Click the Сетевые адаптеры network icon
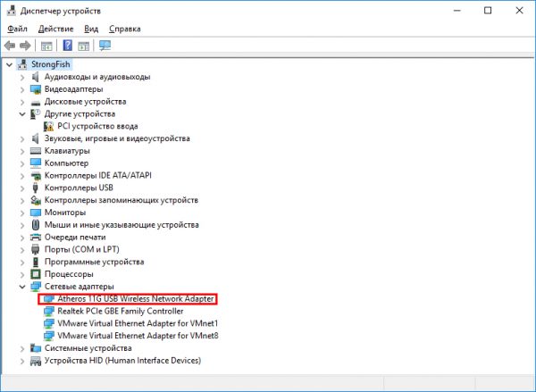This screenshot has height=392, width=536. pyautogui.click(x=36, y=287)
